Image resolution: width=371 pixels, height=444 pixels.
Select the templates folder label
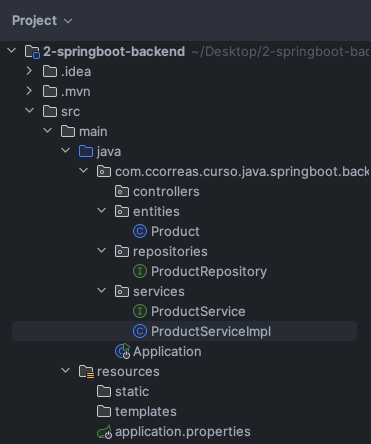[x=146, y=412]
